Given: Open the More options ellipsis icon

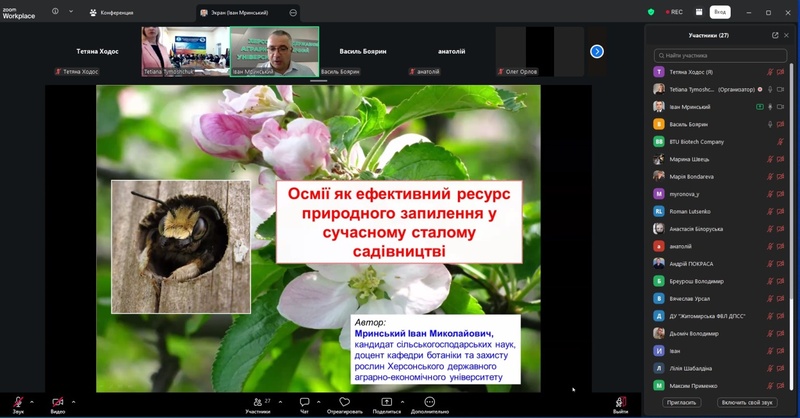Looking at the screenshot, I should coord(430,402).
